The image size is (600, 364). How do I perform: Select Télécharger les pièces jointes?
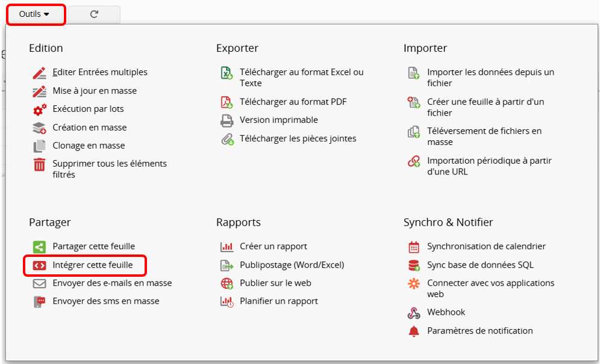click(298, 139)
